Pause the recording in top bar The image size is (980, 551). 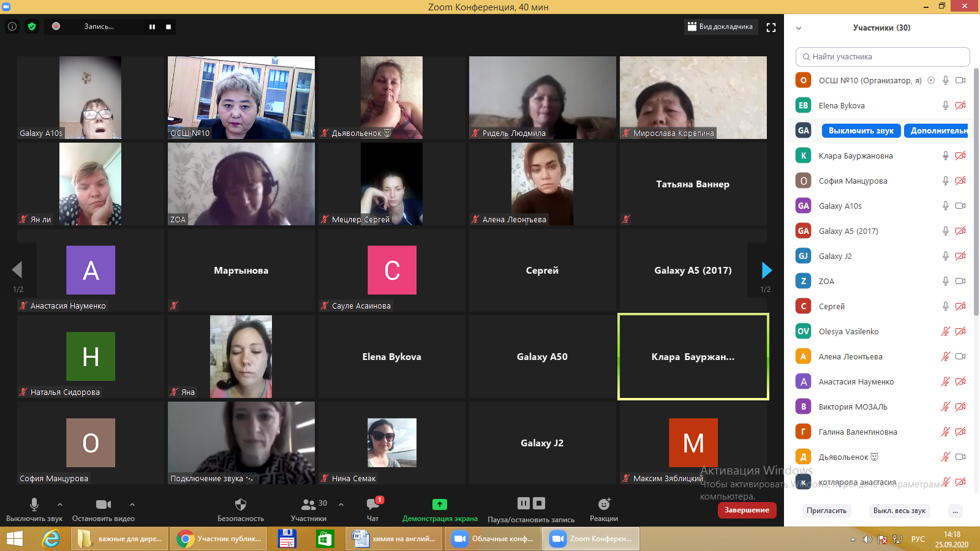click(152, 27)
